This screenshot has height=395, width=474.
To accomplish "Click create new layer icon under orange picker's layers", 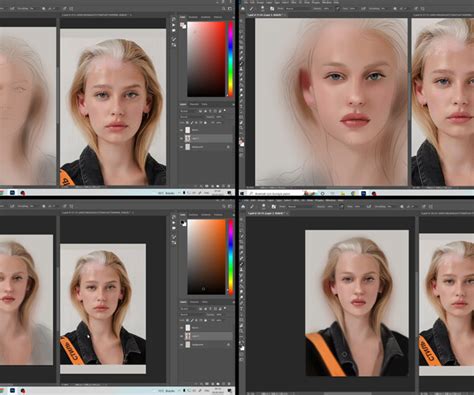I will click(x=223, y=384).
